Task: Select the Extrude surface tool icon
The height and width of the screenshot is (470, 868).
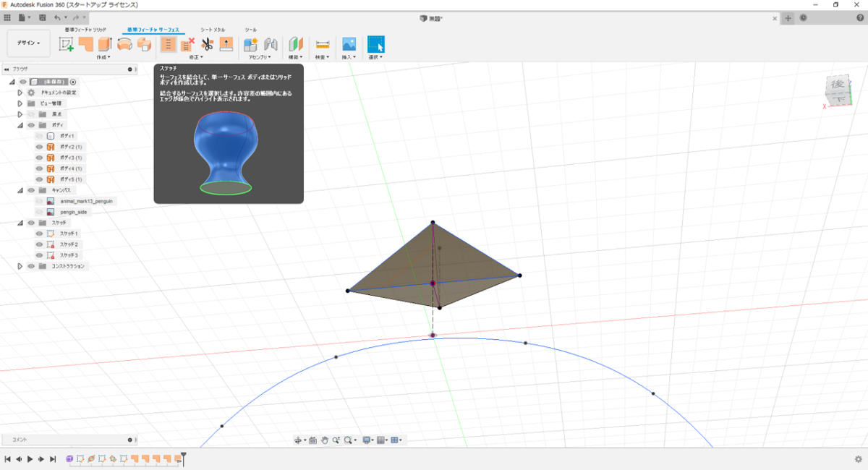Action: pos(105,44)
